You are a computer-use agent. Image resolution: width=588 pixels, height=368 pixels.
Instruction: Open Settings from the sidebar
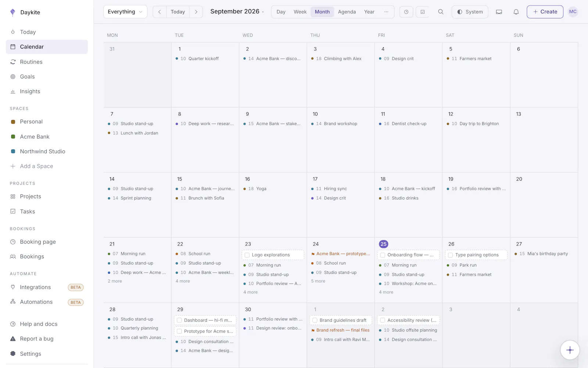click(x=47, y=354)
